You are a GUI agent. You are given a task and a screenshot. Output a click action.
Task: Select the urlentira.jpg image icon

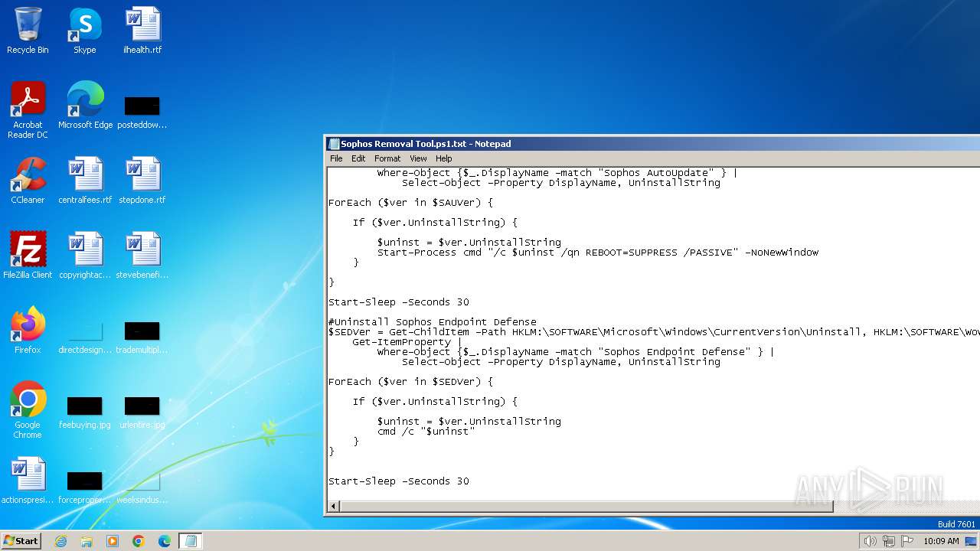[x=142, y=411]
